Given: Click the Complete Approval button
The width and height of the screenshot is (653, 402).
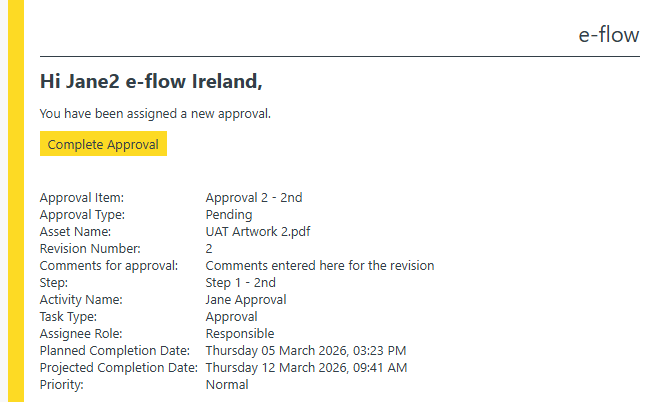Looking at the screenshot, I should [x=103, y=144].
